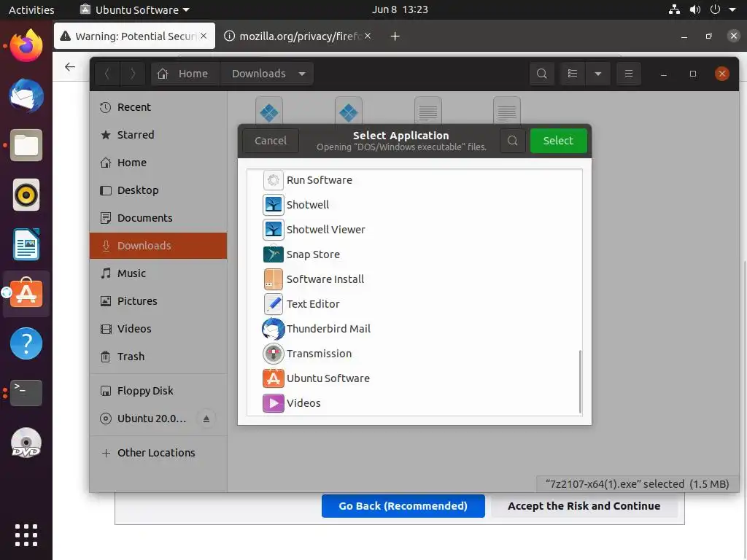
Task: Open Files search magnifier in header
Action: click(x=542, y=74)
